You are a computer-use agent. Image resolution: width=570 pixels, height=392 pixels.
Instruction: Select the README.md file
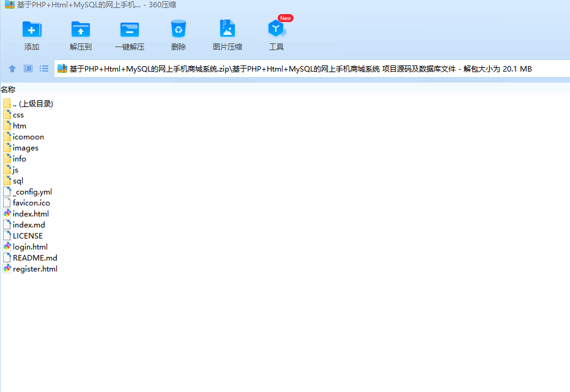30,257
